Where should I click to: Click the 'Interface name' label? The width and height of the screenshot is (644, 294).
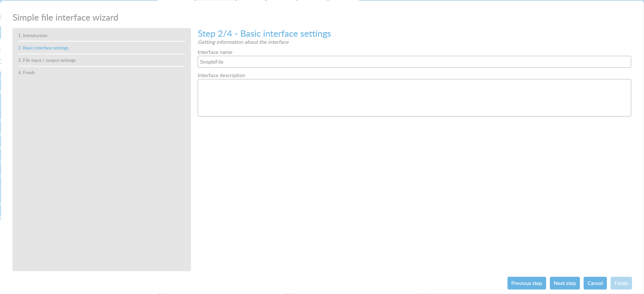[x=215, y=52]
